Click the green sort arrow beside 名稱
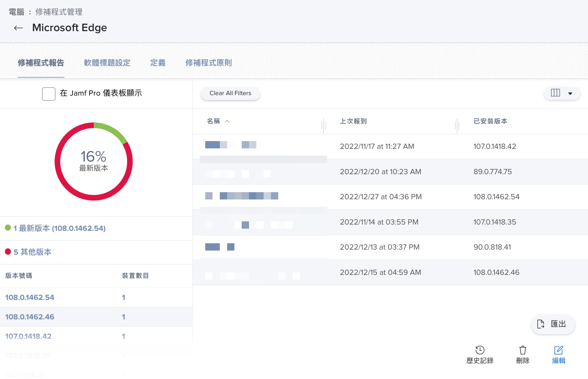Viewport: 588px width, 379px height. 227,121
